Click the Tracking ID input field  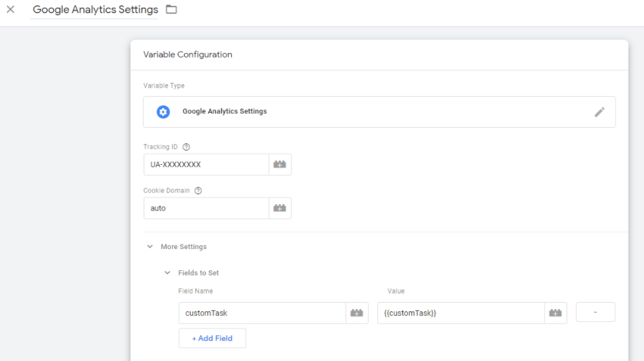point(207,164)
